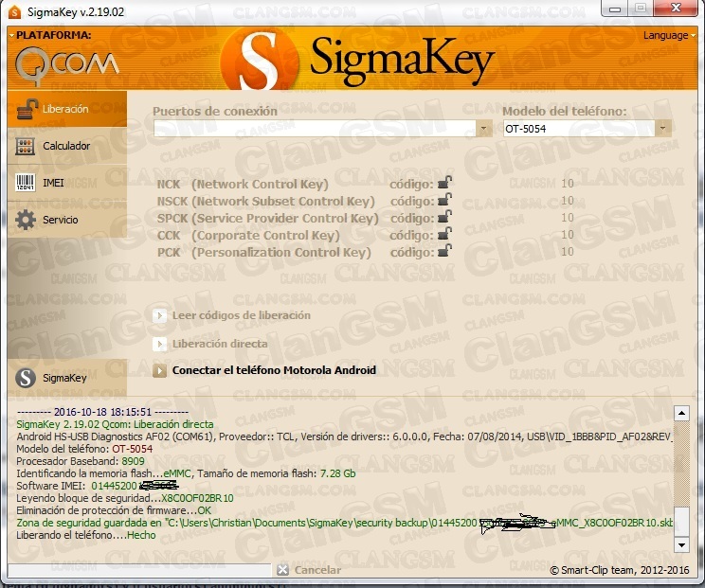Click the Smart-Clip team copyright text

coord(620,570)
